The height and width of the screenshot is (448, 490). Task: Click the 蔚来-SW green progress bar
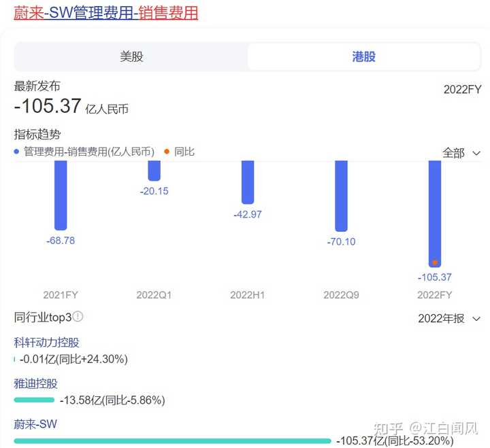point(172,441)
